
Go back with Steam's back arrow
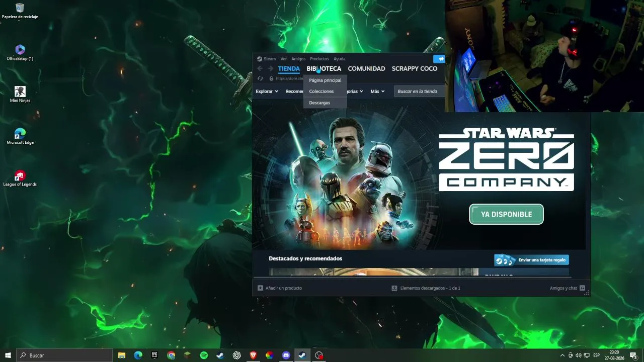260,68
